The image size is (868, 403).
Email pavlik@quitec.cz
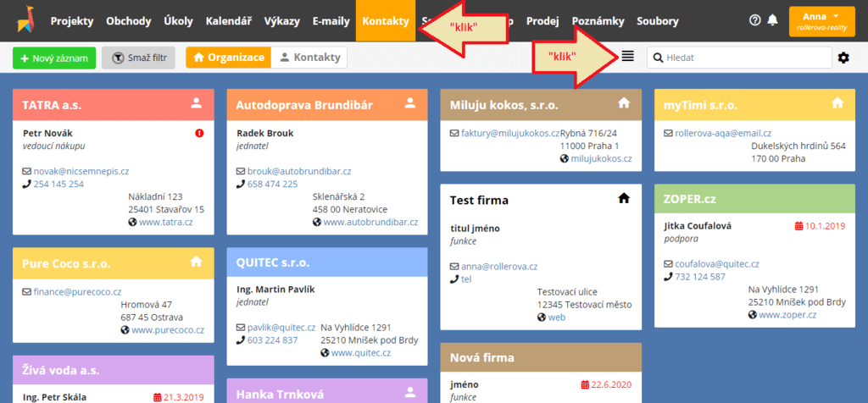coord(281,328)
